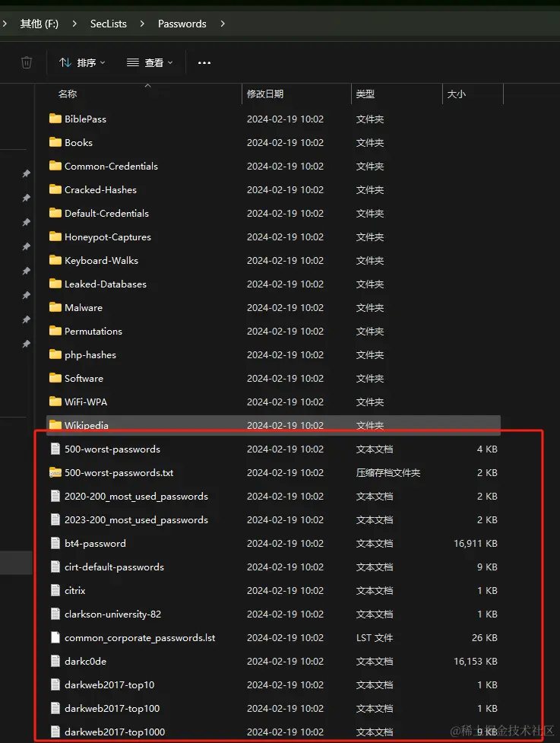This screenshot has height=743, width=560.
Task: Click the 2020-200_most_used_passwords file name
Action: pos(136,496)
